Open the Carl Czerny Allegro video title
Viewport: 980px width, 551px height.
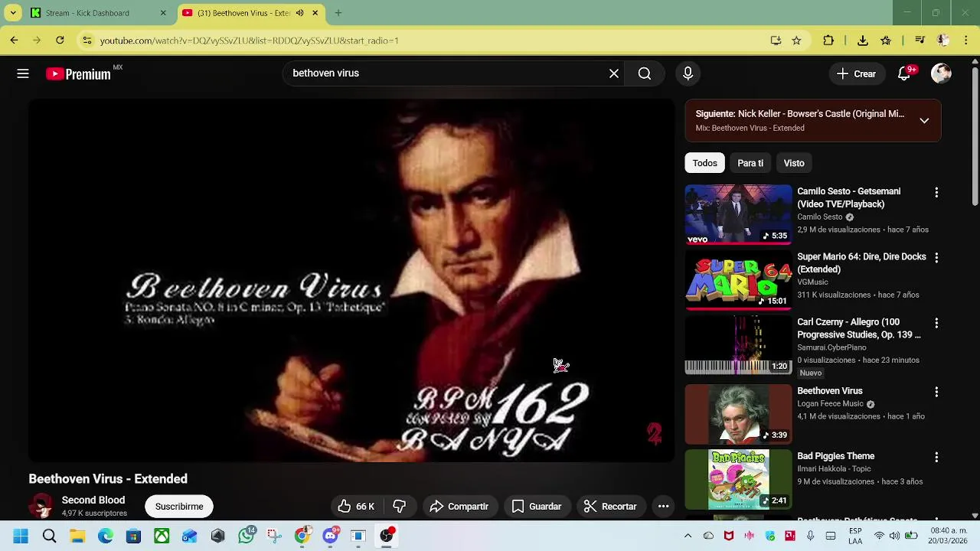(858, 328)
